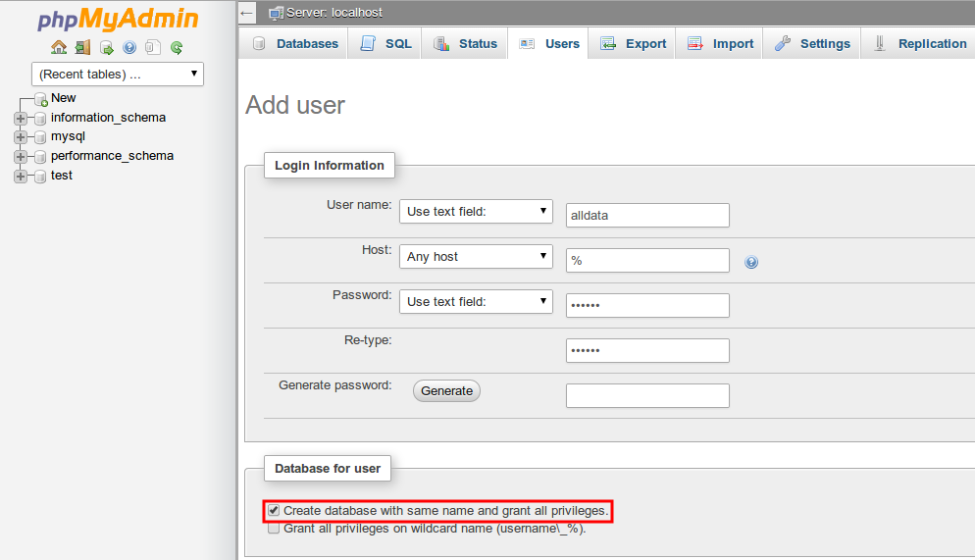Click the Users tab icon
Image resolution: width=975 pixels, height=560 pixels.
(x=527, y=43)
